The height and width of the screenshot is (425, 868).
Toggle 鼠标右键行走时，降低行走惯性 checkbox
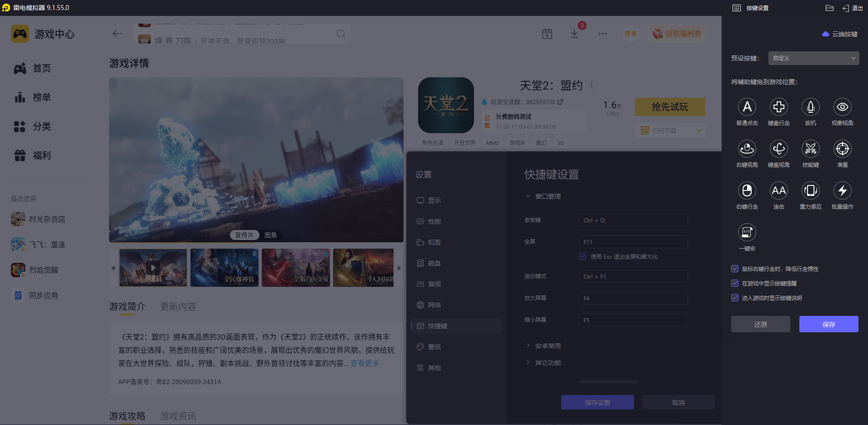(735, 269)
